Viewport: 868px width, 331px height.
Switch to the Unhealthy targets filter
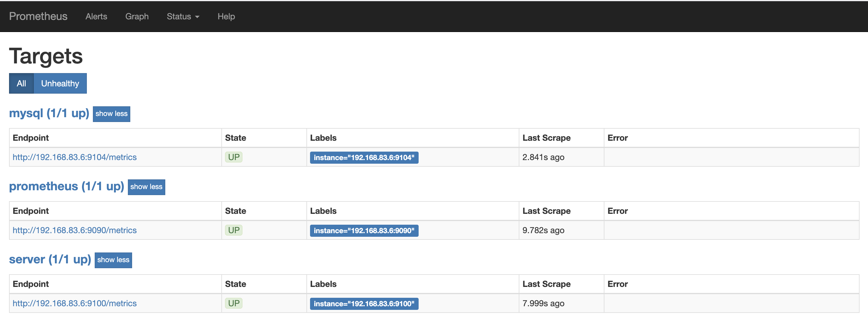pyautogui.click(x=60, y=83)
